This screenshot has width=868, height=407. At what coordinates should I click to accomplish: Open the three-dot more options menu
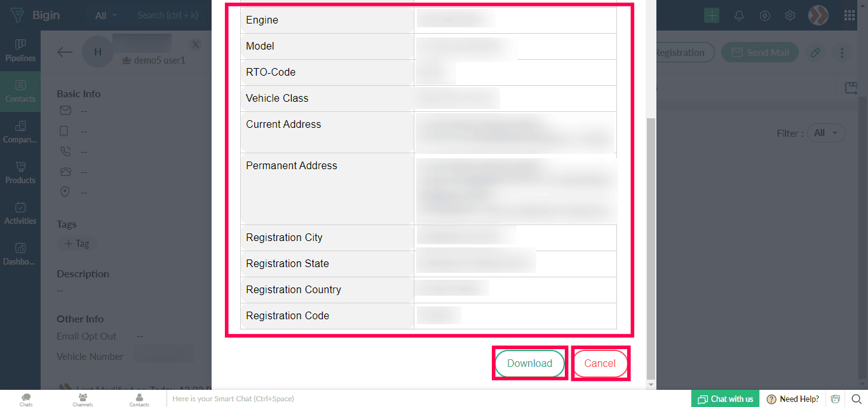point(843,53)
